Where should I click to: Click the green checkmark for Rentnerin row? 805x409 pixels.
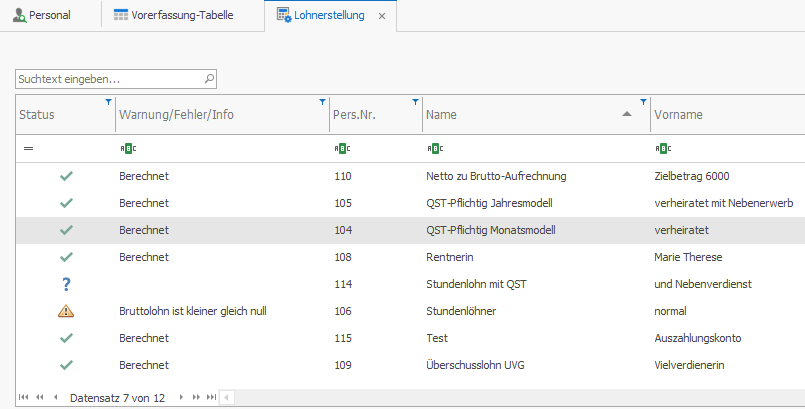(67, 257)
